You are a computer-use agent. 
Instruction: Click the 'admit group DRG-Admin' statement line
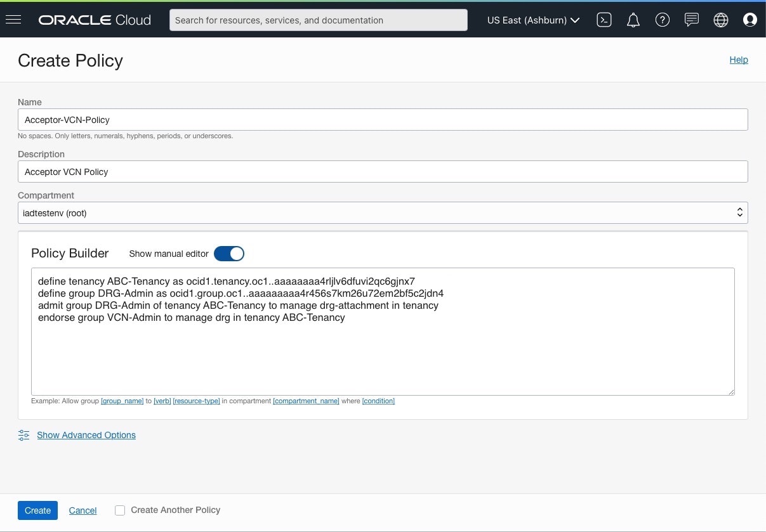pos(238,305)
